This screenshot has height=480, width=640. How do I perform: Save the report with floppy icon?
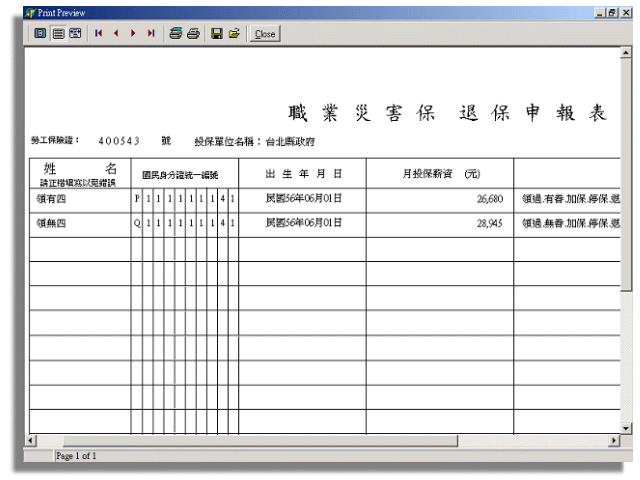click(x=217, y=33)
